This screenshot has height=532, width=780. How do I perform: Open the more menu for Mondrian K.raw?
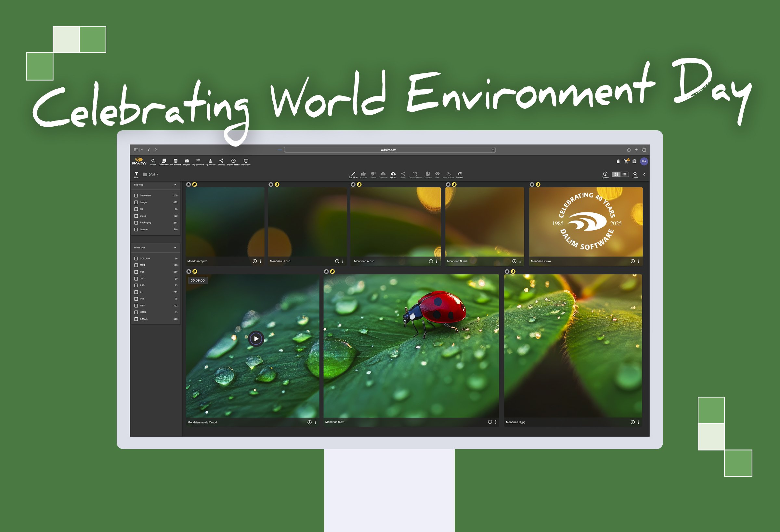(638, 261)
